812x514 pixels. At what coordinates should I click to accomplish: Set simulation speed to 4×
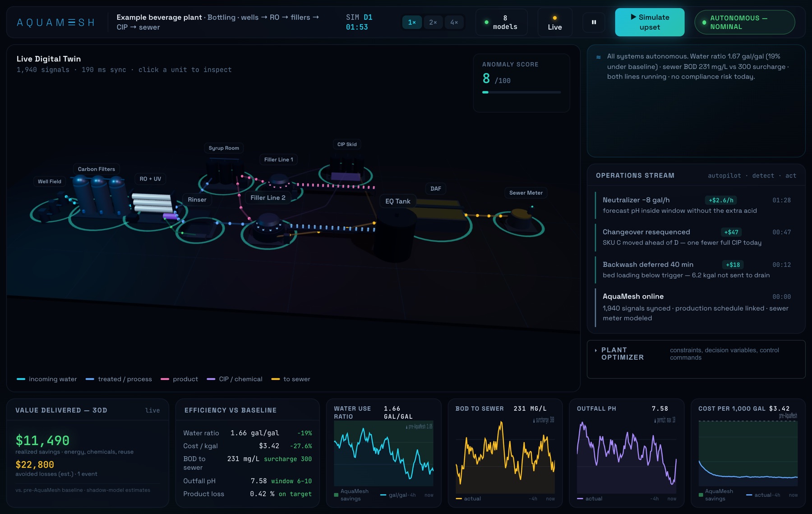[454, 22]
